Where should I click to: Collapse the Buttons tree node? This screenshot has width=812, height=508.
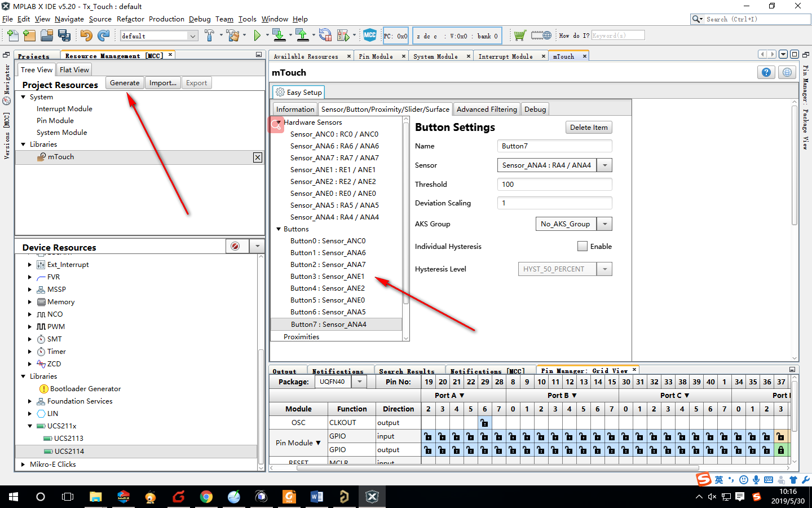tap(279, 229)
